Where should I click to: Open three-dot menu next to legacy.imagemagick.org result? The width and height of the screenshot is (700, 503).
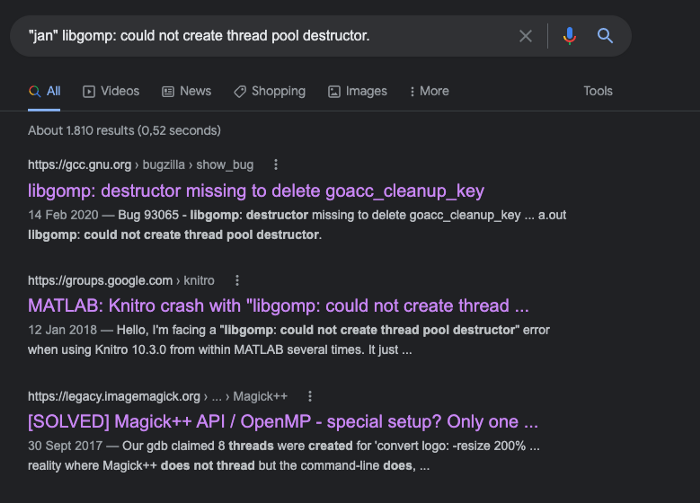click(310, 397)
